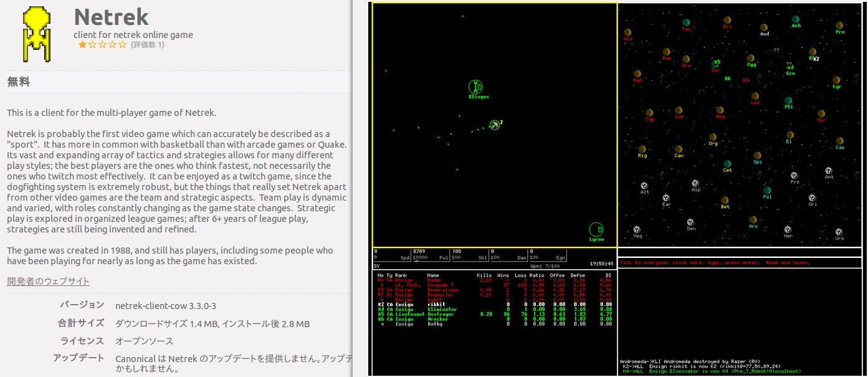868x377 pixels.
Task: Click the rikkit row in the player list
Action: pyautogui.click(x=494, y=305)
